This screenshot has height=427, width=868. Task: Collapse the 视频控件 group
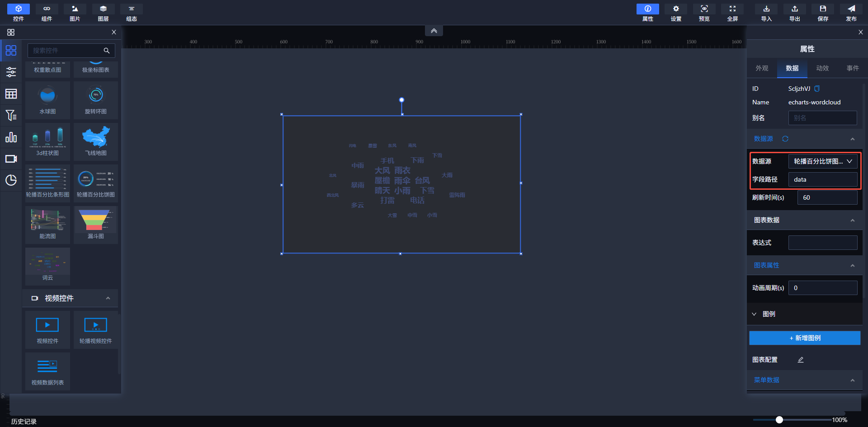click(108, 298)
